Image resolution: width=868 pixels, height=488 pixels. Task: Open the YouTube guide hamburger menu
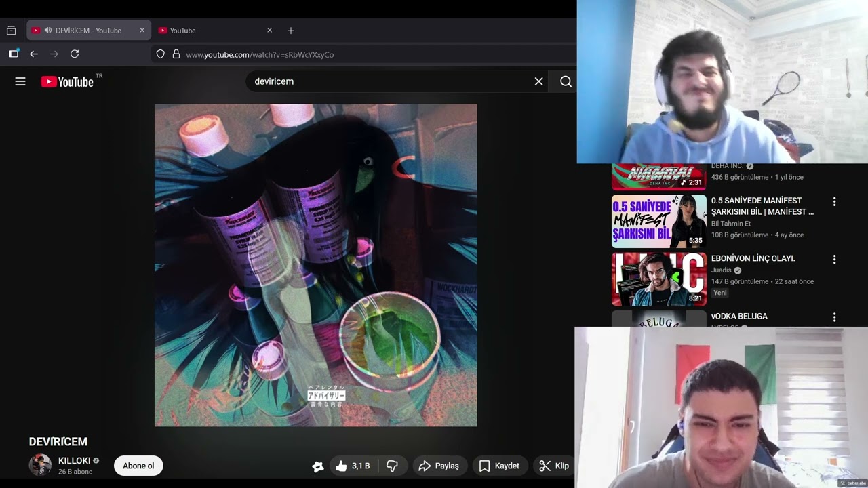click(x=20, y=81)
